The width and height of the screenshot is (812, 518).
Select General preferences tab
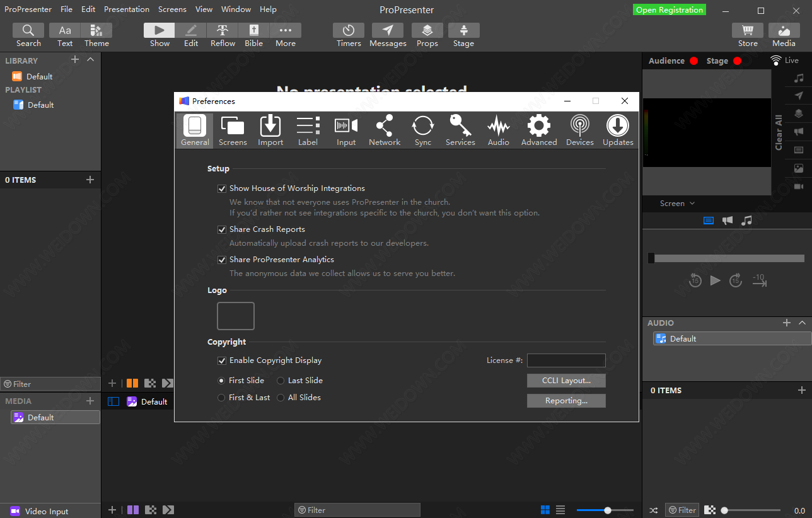[x=195, y=130]
